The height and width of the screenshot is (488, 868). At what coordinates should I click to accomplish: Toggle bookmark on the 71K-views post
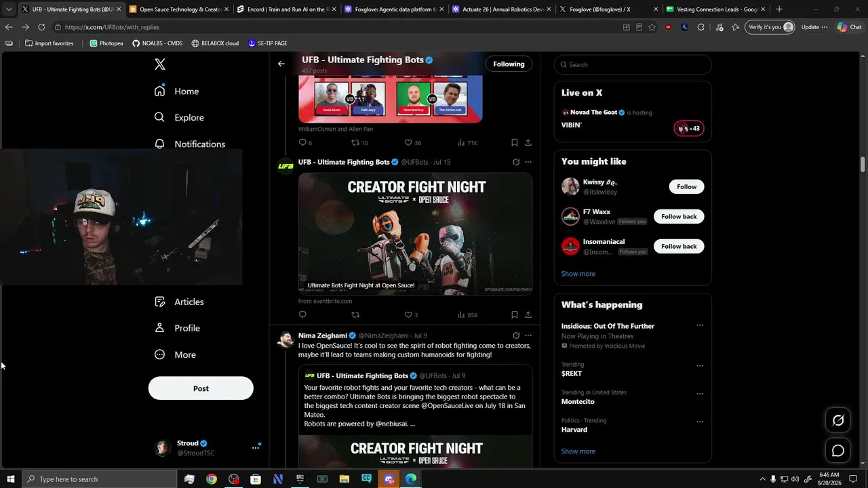tap(514, 142)
